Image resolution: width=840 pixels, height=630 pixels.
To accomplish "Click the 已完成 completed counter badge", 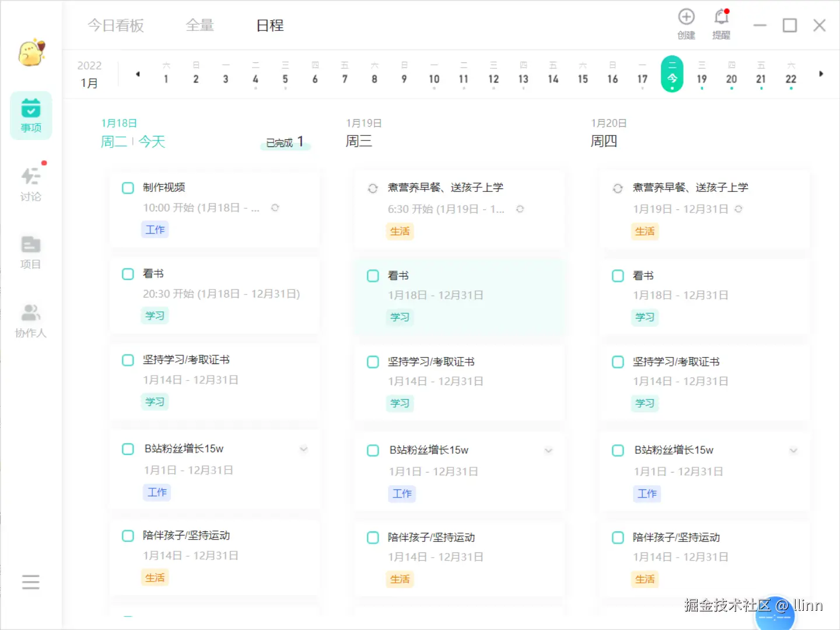I will [285, 141].
